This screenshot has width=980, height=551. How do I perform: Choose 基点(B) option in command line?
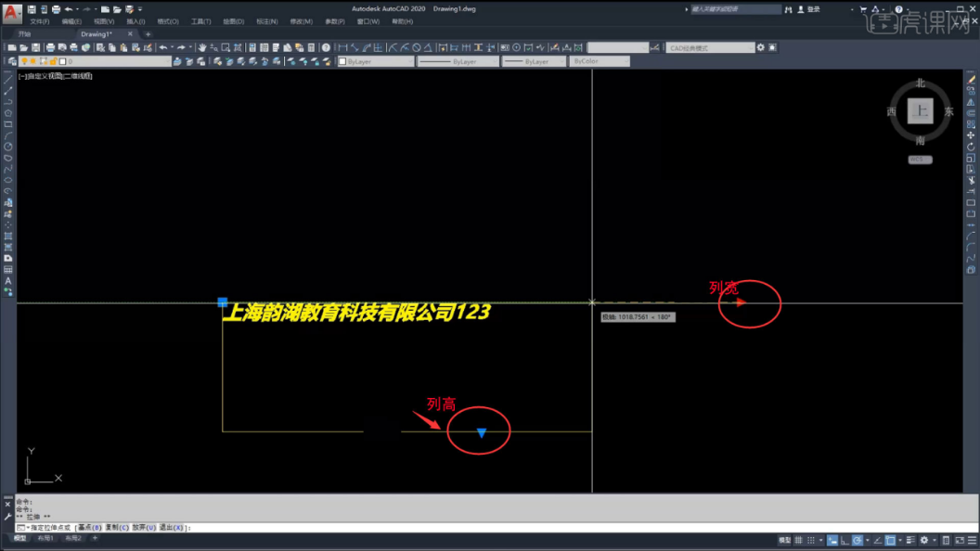point(89,527)
